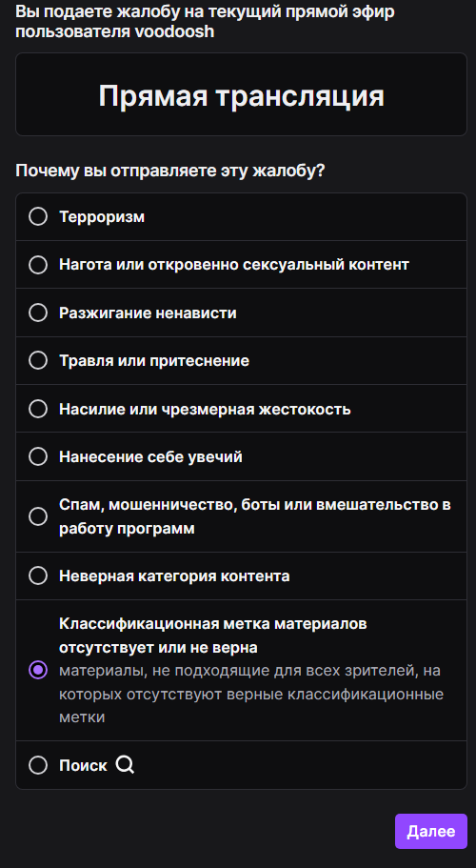Select the Спам, мошенничество, боты radio

click(x=37, y=516)
